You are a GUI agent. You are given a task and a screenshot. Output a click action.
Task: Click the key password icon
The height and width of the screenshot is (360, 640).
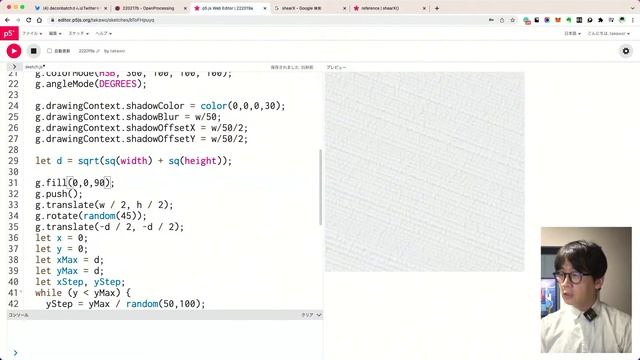pos(491,20)
